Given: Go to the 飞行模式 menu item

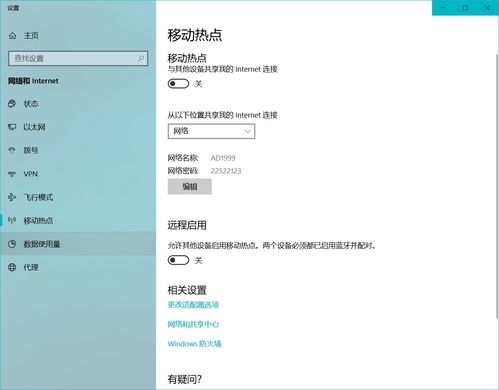Looking at the screenshot, I should [78, 197].
